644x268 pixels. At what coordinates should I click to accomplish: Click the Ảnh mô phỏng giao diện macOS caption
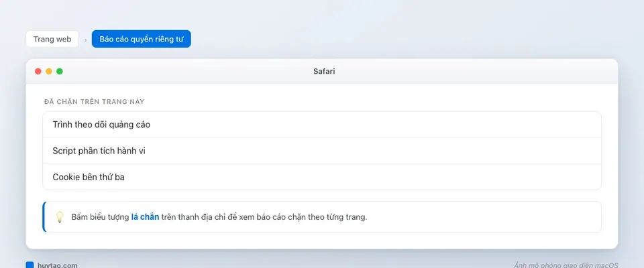(x=566, y=265)
